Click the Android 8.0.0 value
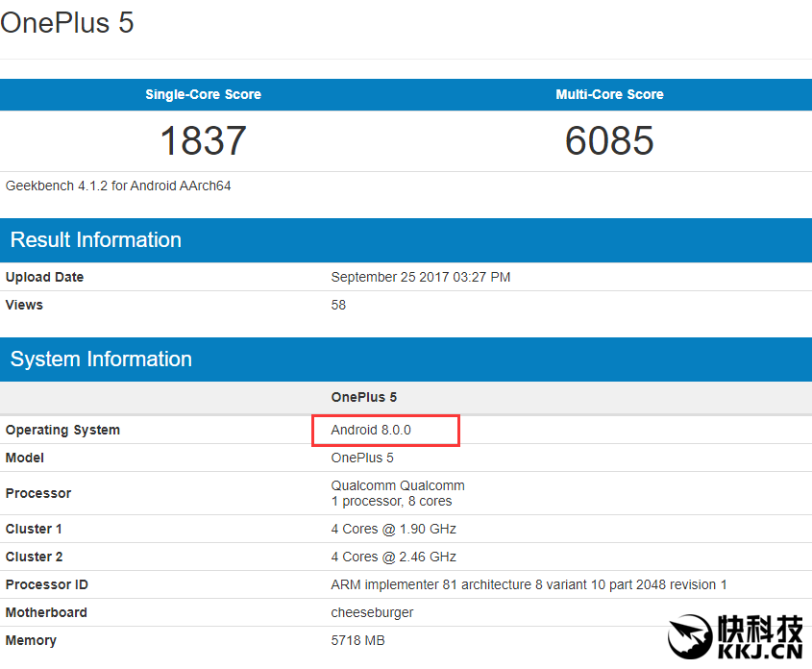The height and width of the screenshot is (669, 812). [371, 430]
